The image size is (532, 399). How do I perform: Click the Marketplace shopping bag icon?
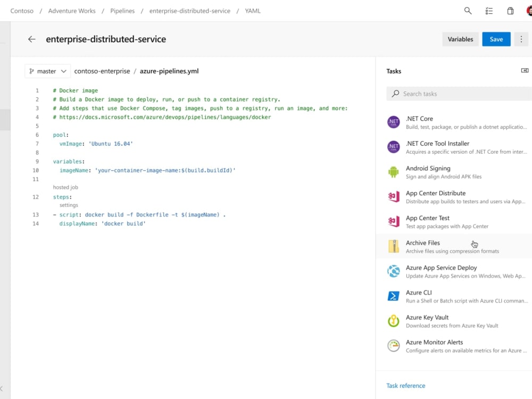pos(509,10)
